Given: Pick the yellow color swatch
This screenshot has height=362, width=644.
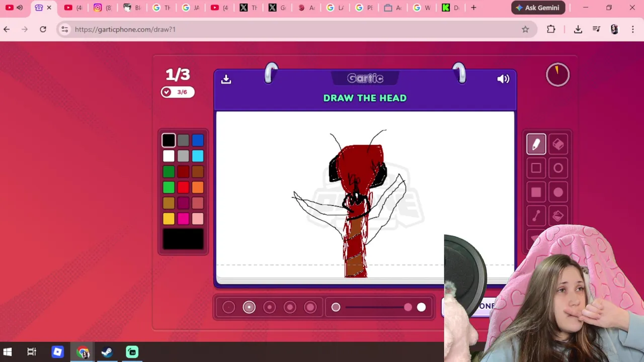Looking at the screenshot, I should click(169, 219).
